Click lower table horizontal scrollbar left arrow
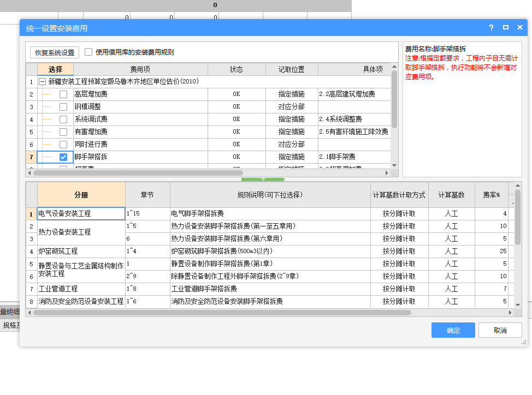The height and width of the screenshot is (395, 532). [x=29, y=313]
